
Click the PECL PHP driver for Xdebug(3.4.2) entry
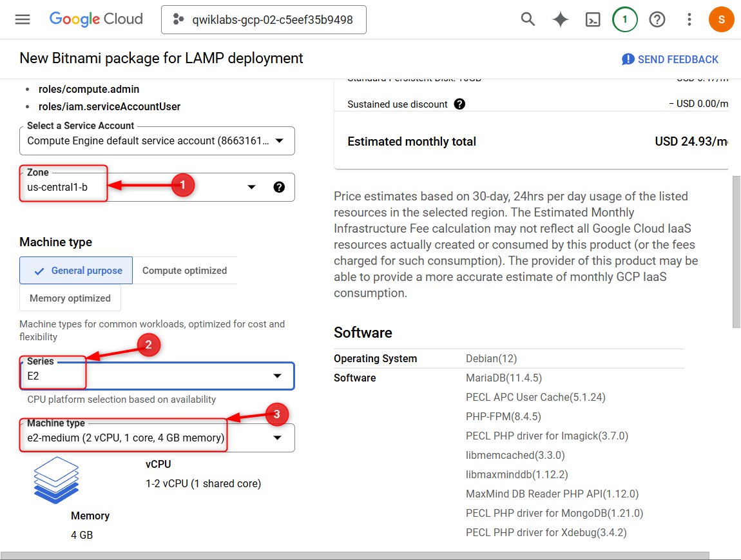click(546, 532)
